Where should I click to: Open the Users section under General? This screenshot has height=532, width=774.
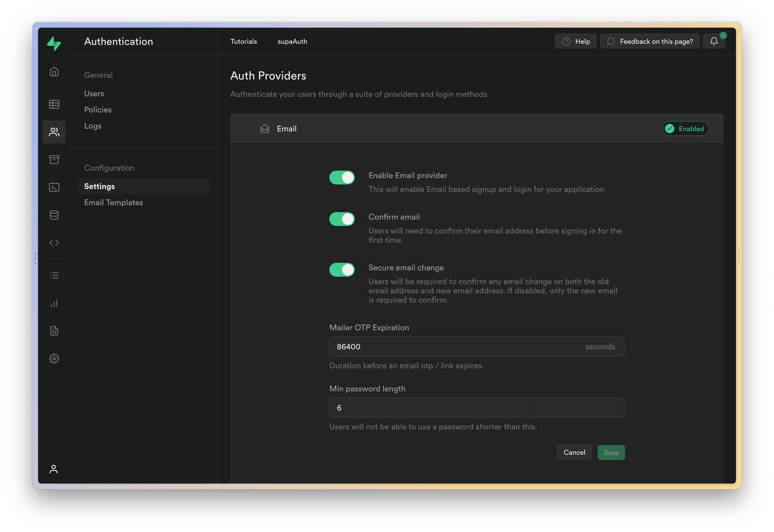[94, 93]
